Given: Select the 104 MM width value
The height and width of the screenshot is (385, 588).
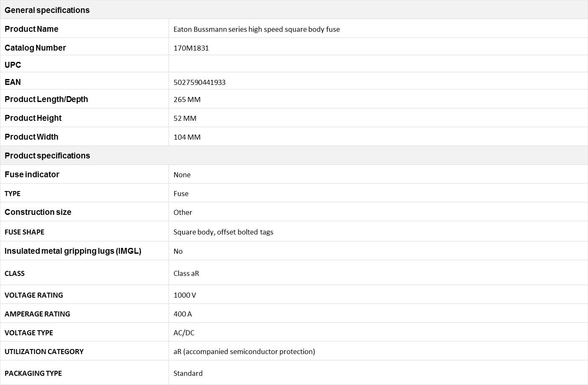Looking at the screenshot, I should 187,137.
